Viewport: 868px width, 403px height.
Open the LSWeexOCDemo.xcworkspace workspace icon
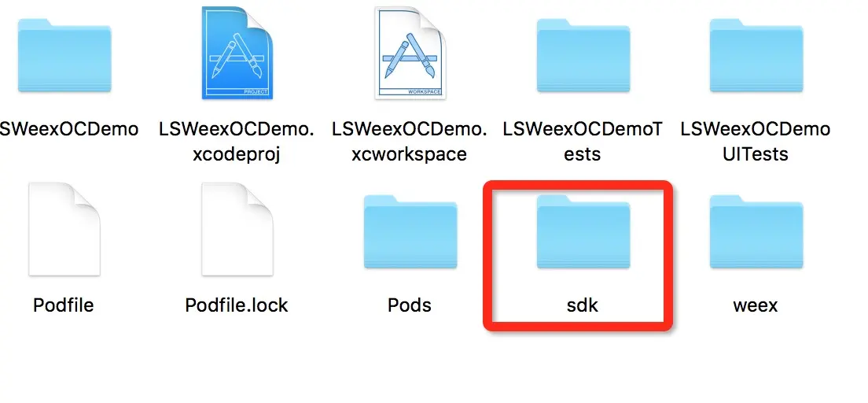point(410,54)
